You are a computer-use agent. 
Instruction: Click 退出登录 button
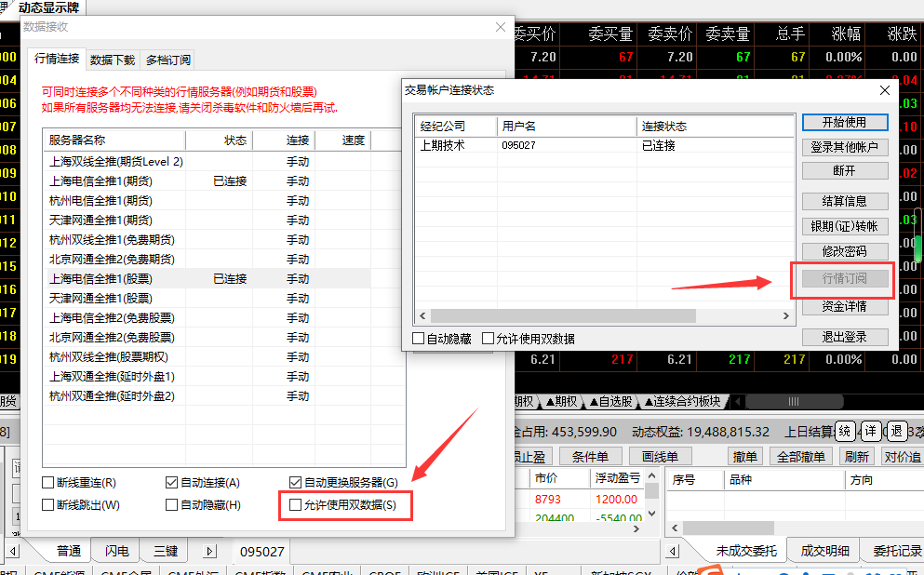[845, 337]
